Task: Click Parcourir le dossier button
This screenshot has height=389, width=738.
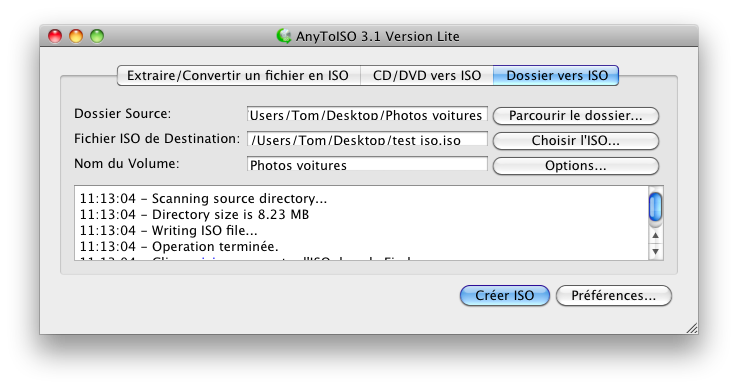Action: pyautogui.click(x=576, y=116)
